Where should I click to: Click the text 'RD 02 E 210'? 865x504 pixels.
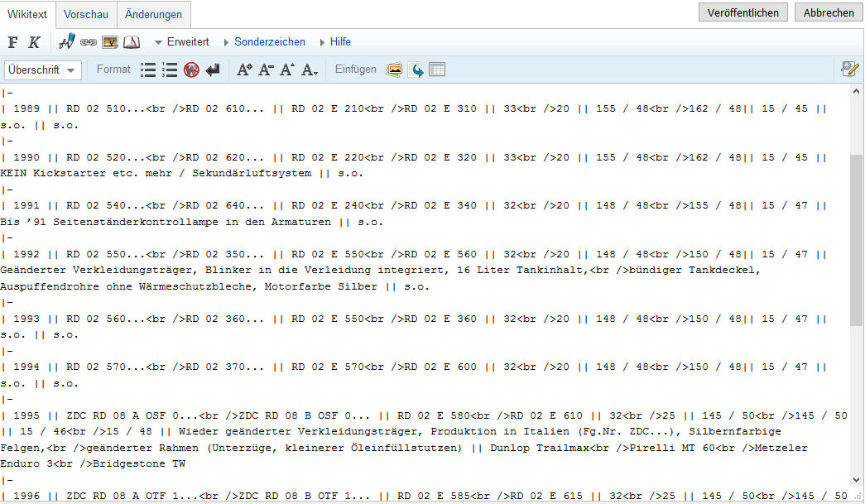click(x=328, y=108)
